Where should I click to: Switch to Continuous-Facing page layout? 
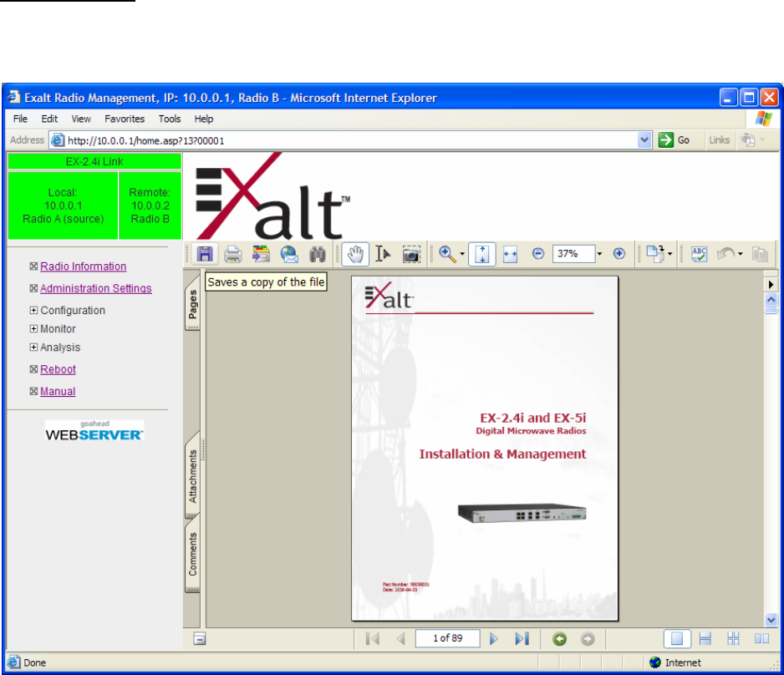[733, 638]
